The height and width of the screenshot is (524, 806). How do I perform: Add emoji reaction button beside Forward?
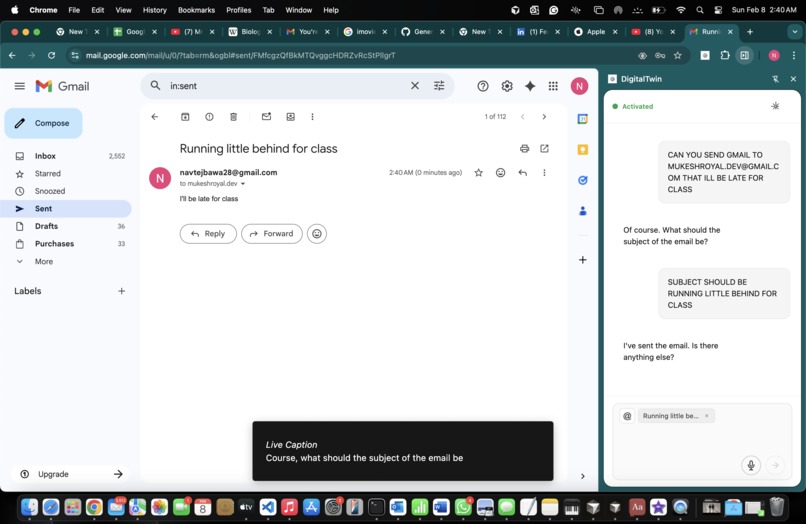tap(317, 233)
